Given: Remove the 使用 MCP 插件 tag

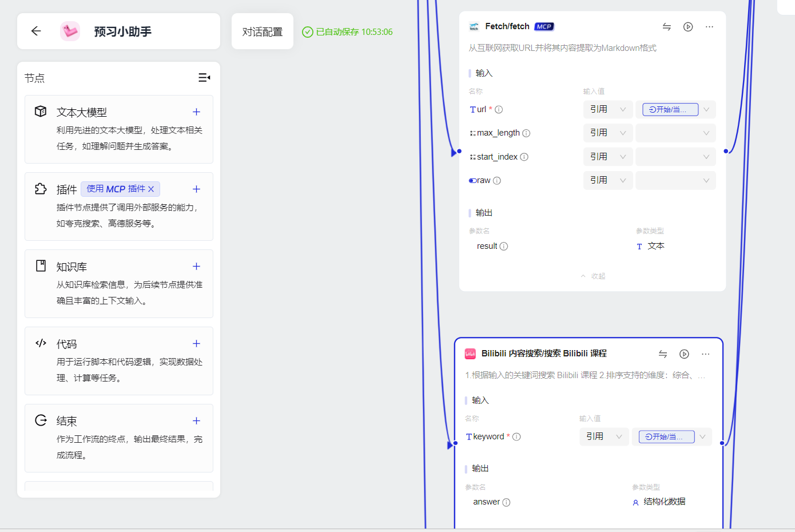Looking at the screenshot, I should (151, 189).
